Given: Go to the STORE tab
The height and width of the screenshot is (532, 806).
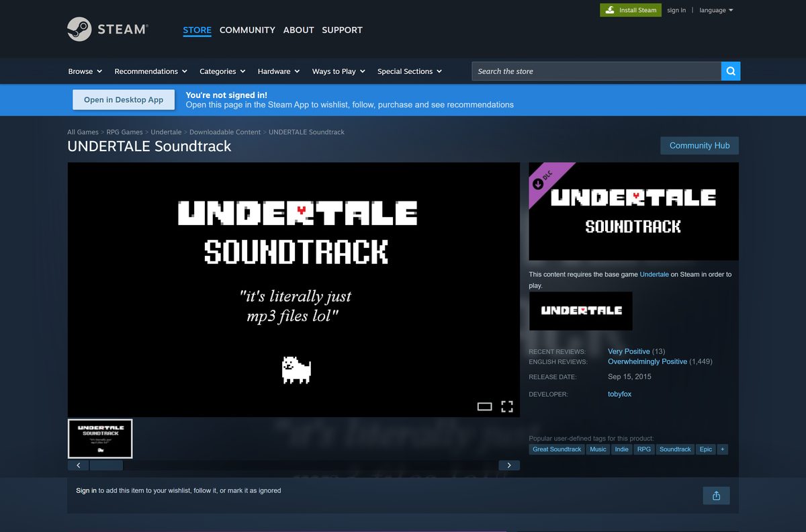Looking at the screenshot, I should tap(197, 30).
